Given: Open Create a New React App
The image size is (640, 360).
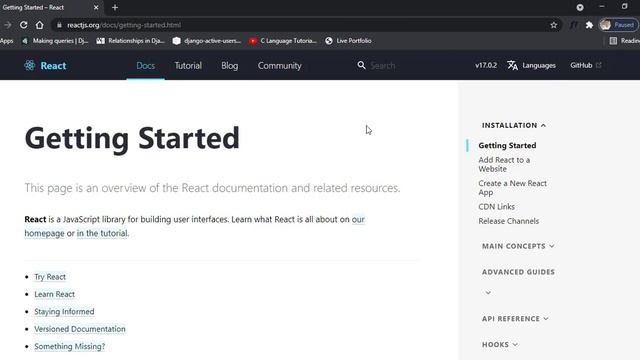Looking at the screenshot, I should tap(513, 188).
